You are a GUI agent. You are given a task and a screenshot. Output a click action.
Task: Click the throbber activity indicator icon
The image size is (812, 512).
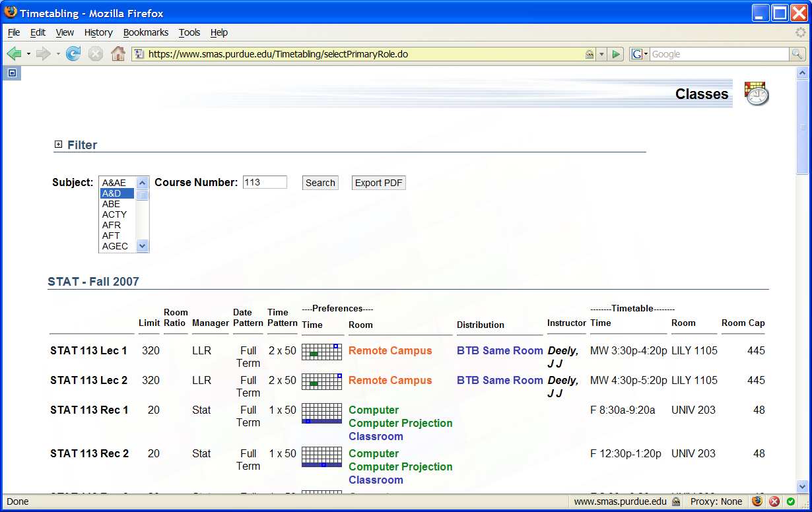coord(801,32)
